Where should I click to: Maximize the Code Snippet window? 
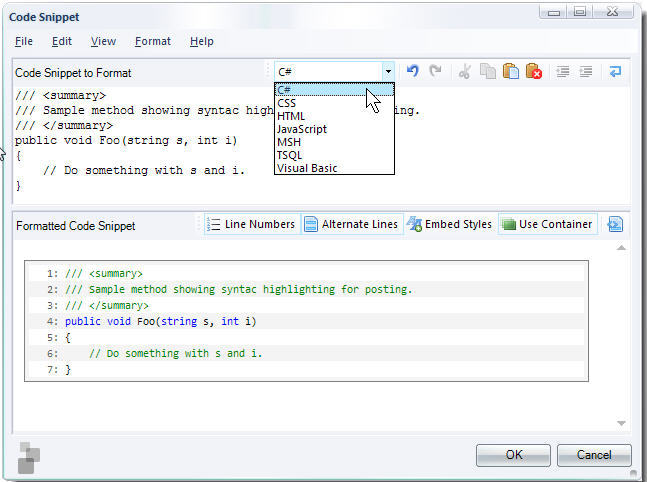coord(580,12)
